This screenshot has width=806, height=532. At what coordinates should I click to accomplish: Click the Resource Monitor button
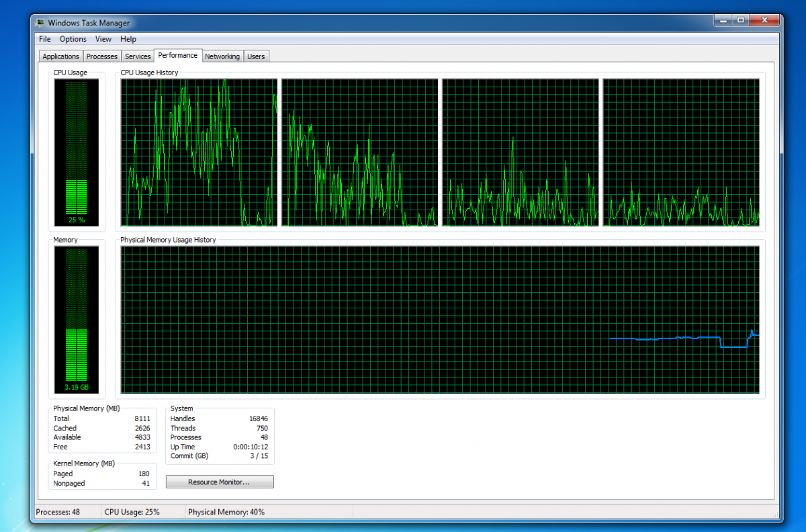[x=220, y=482]
